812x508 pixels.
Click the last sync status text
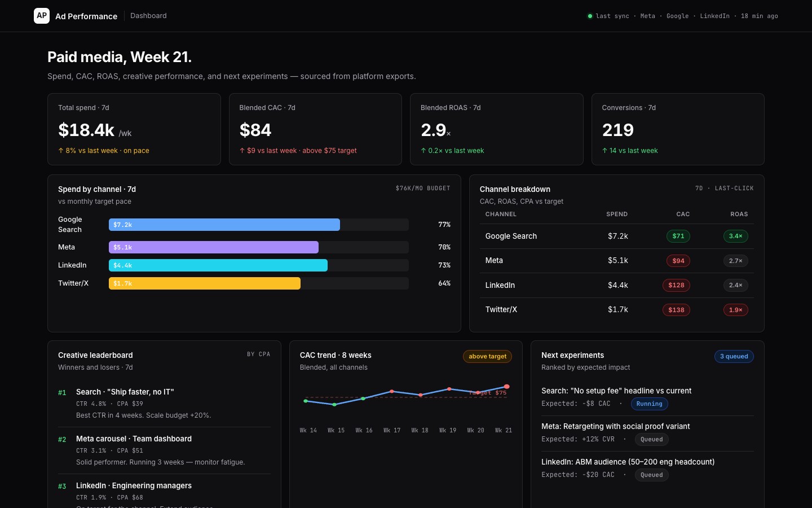click(x=687, y=16)
